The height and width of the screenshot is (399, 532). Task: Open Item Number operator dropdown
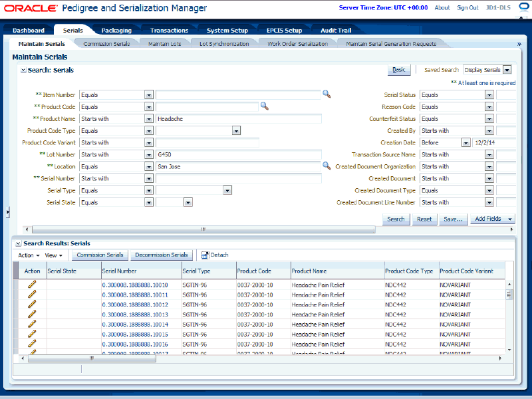(149, 95)
